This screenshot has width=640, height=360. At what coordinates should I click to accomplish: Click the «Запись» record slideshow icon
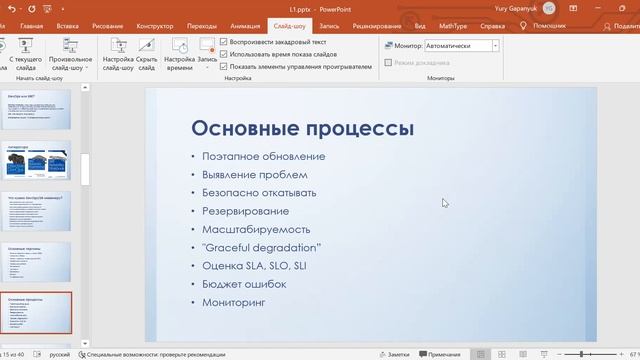[x=207, y=46]
